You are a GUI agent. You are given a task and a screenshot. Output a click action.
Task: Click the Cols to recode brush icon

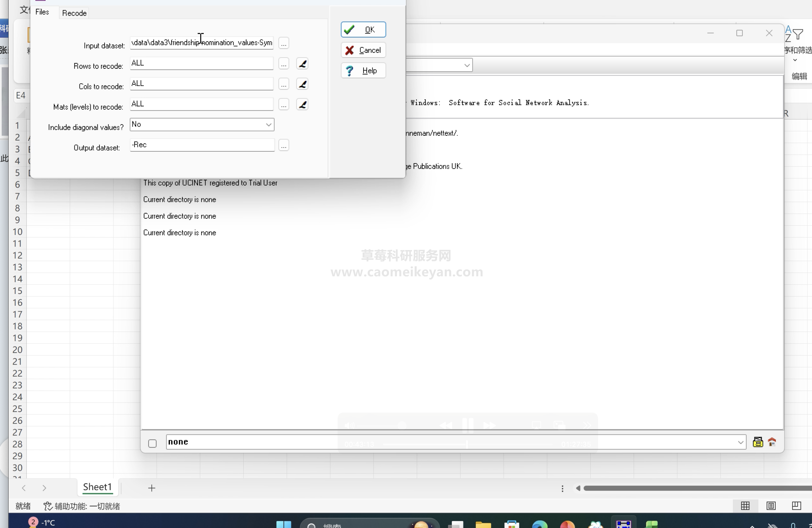point(302,84)
